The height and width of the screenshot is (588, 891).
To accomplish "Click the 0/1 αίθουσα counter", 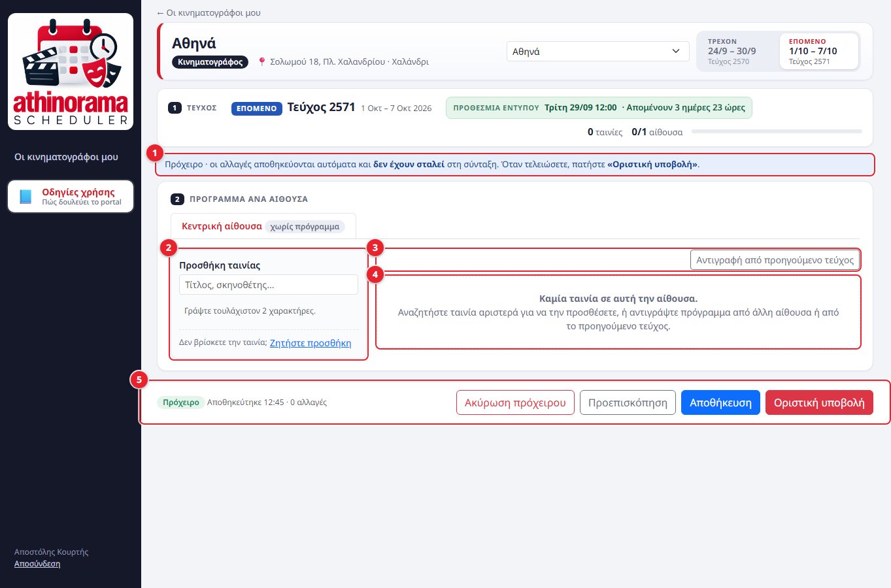I will click(x=657, y=132).
